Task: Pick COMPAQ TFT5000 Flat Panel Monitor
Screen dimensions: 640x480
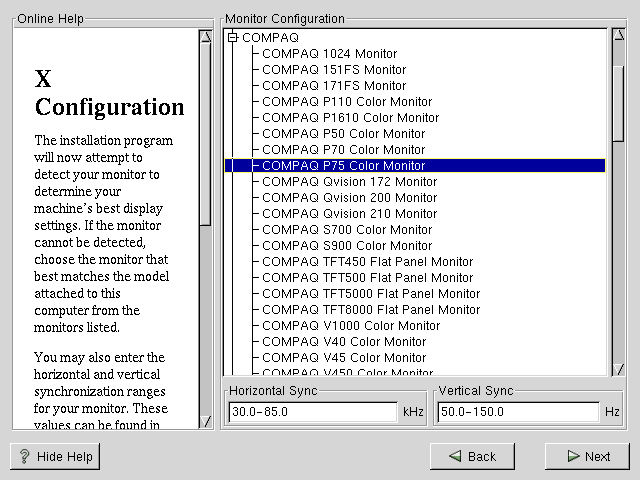Action: click(x=371, y=294)
